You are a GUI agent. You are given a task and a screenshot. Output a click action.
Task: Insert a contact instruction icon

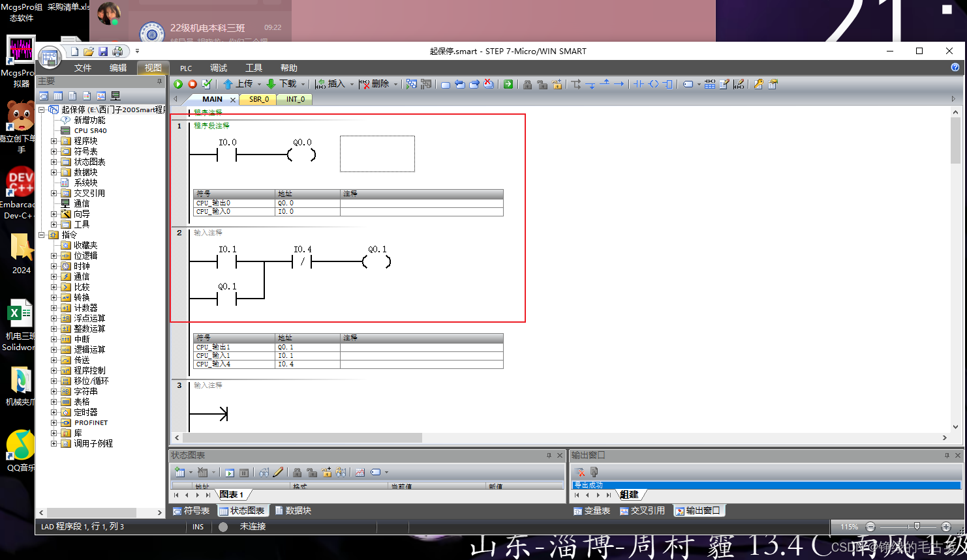(639, 84)
